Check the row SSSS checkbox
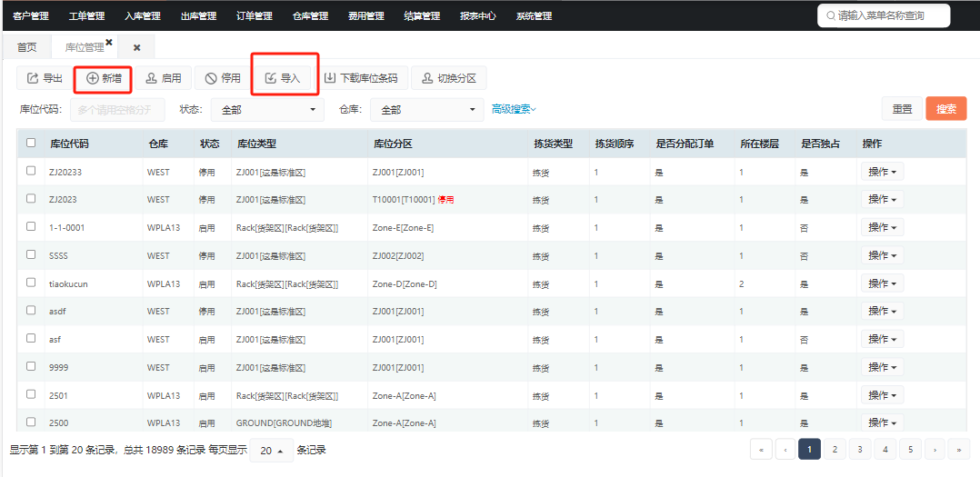Screen dimensions: 980x477 click(31, 254)
